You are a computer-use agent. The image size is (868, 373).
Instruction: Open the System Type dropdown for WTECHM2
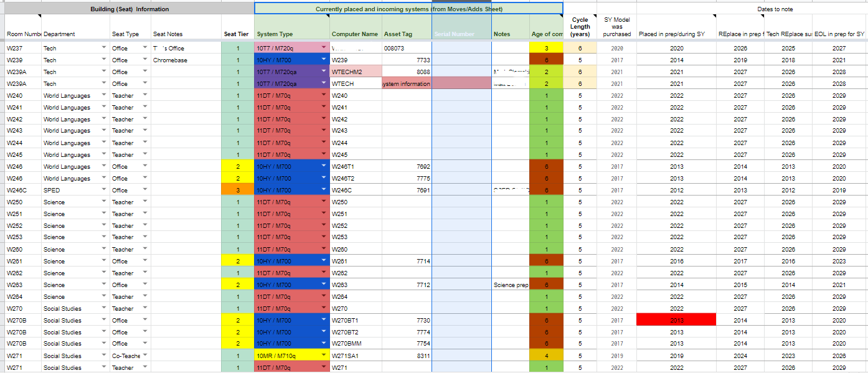[324, 72]
